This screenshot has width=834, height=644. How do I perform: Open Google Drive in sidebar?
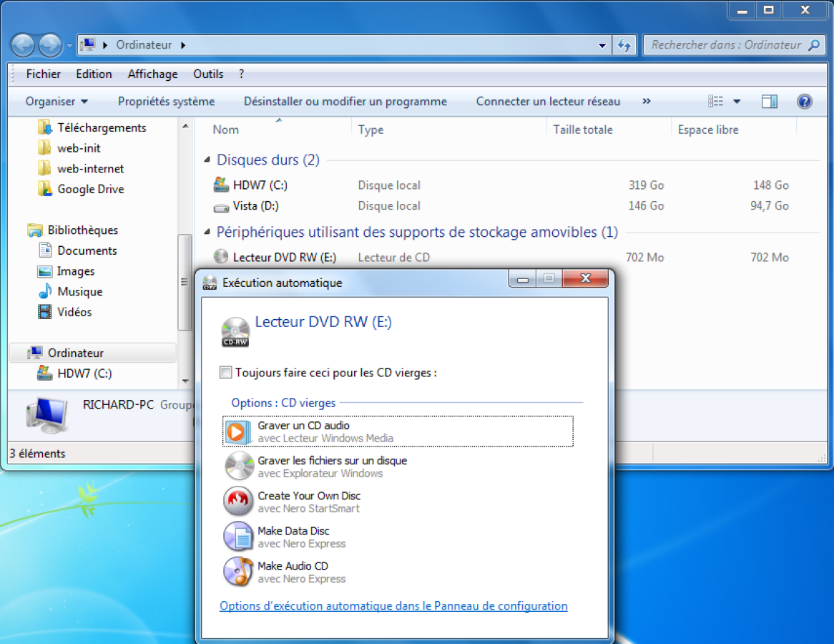point(81,189)
